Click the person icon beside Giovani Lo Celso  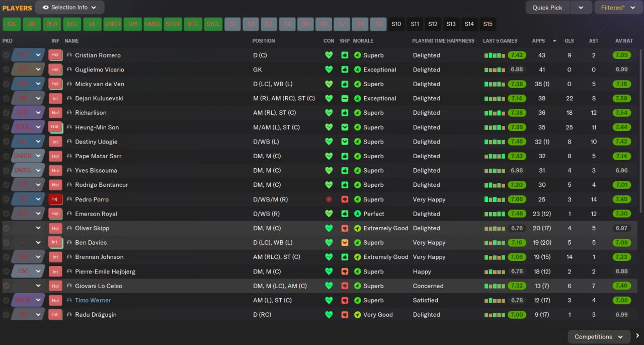[x=69, y=286]
